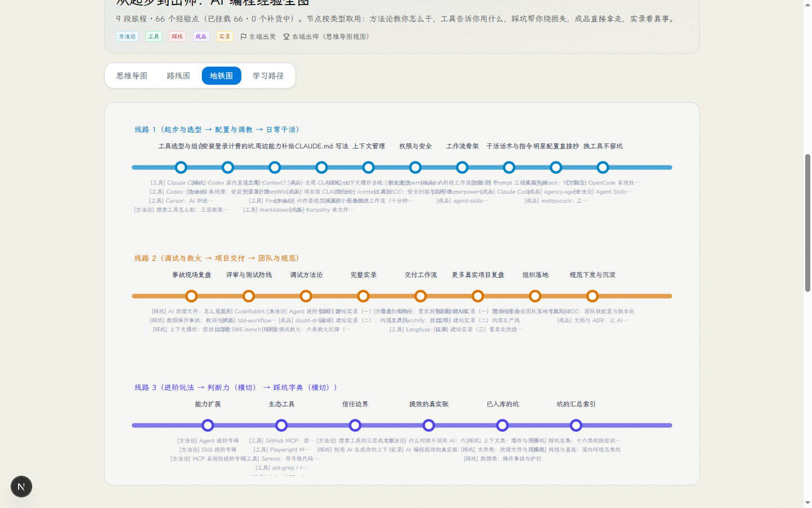This screenshot has height=508, width=812.
Task: Click the orange station under 调试方法论
Action: [306, 296]
